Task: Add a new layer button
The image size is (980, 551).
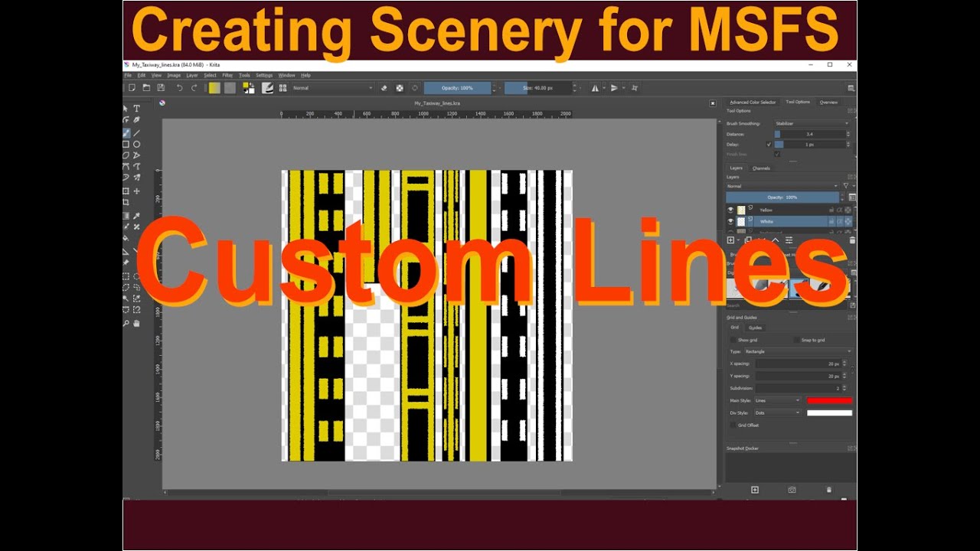Action: click(730, 240)
